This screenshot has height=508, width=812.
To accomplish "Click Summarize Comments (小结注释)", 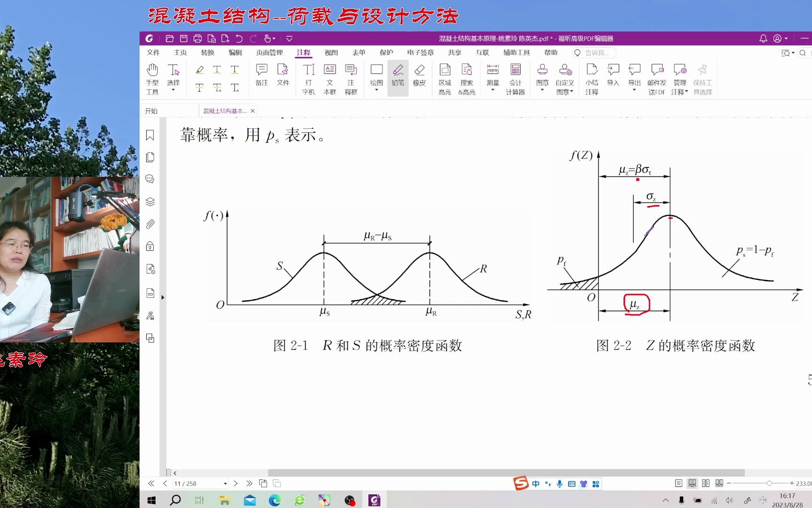I will point(592,79).
